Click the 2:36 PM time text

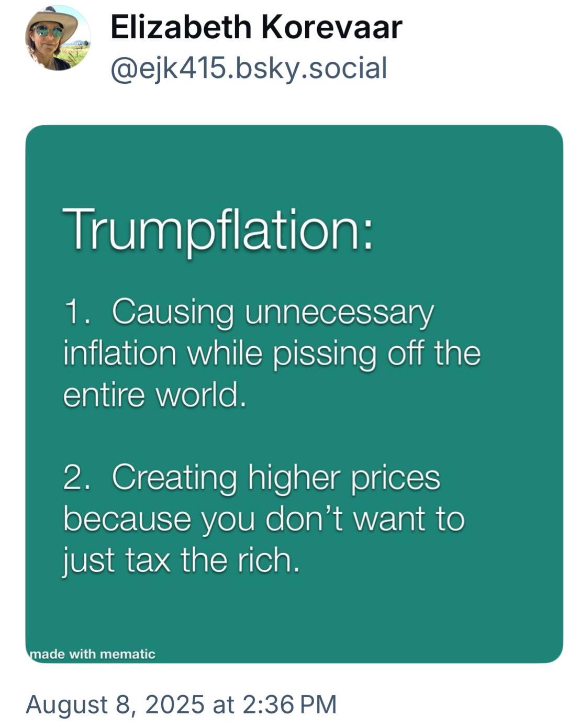(x=289, y=704)
